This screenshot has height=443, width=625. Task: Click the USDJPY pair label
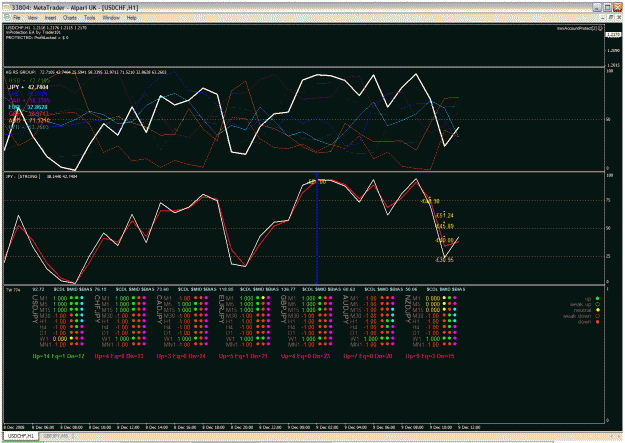[35, 309]
